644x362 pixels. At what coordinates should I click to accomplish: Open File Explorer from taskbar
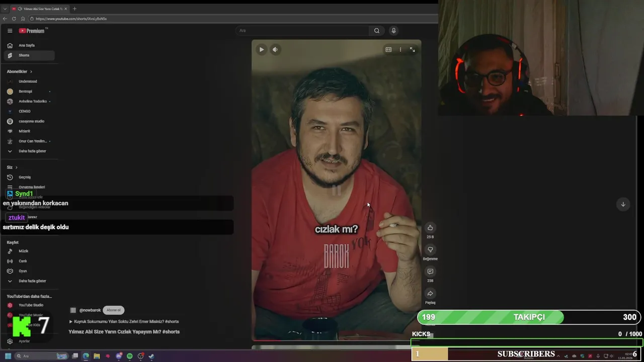pos(97,356)
